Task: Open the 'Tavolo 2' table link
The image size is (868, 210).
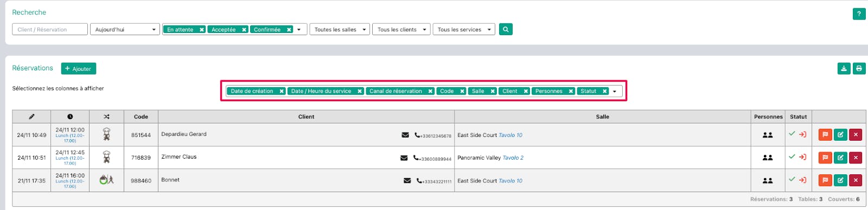Action: [513, 158]
